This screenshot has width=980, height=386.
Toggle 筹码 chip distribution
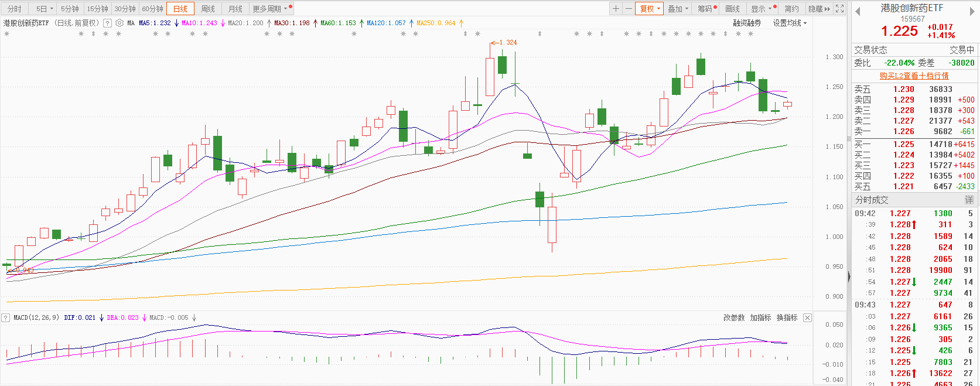[x=706, y=9]
